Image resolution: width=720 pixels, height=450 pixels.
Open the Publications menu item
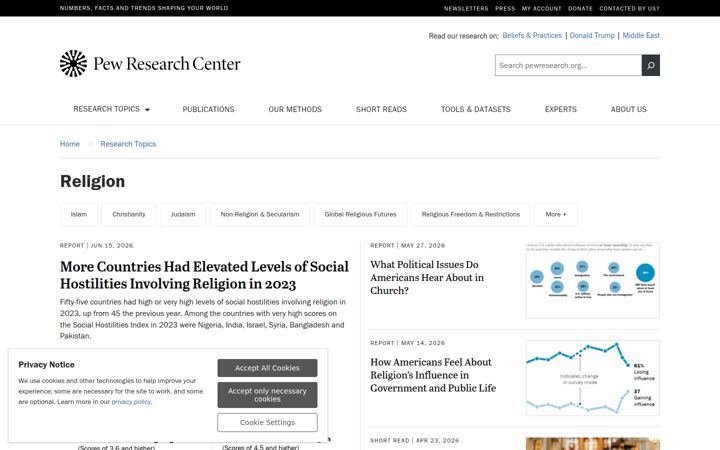[x=208, y=109]
